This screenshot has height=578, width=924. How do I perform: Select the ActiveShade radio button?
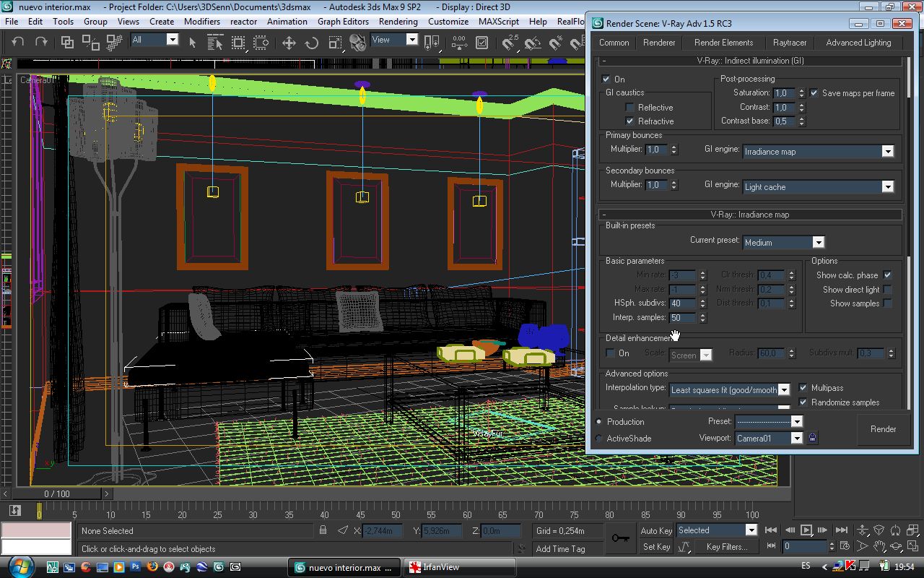(598, 439)
